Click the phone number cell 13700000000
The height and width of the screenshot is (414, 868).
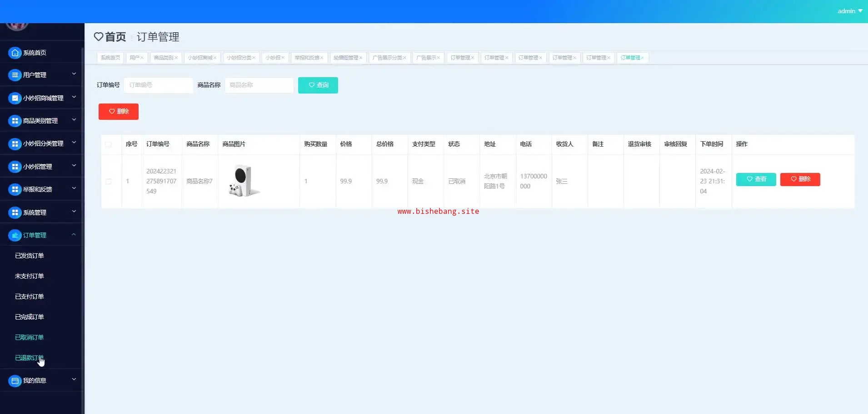point(534,181)
